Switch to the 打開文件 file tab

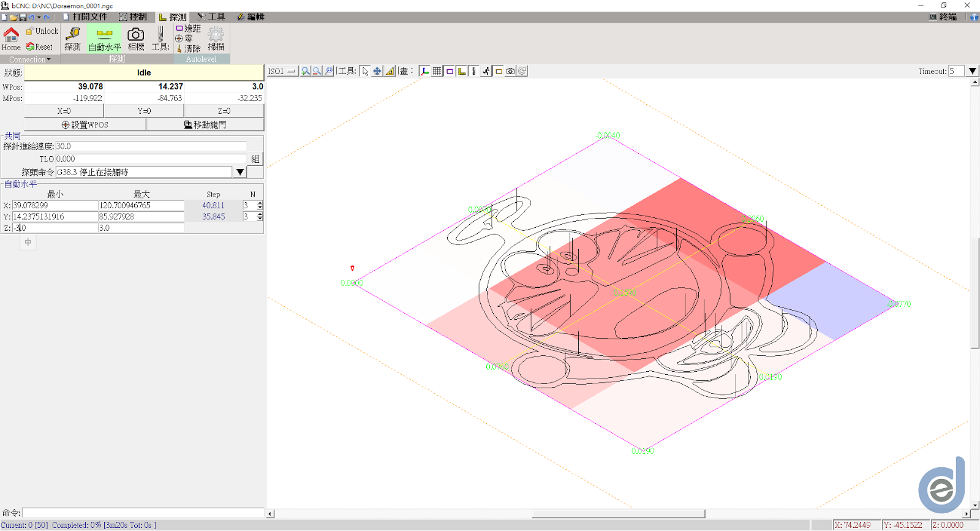click(85, 17)
